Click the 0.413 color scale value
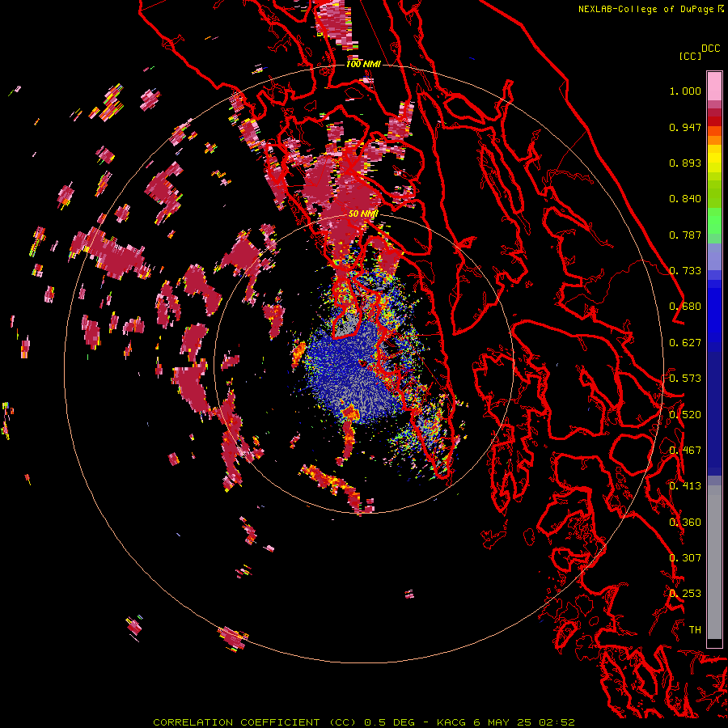This screenshot has width=728, height=728. pyautogui.click(x=685, y=486)
